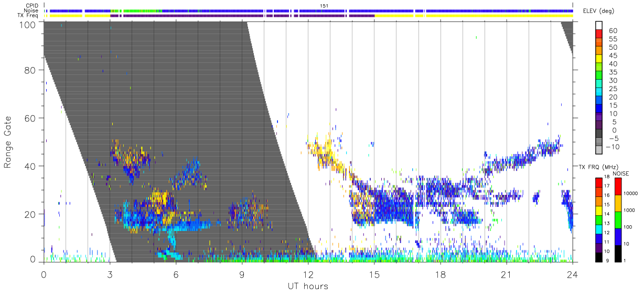This screenshot has height=297, width=644.
Task: Click the NOISE legend label 10000
Action: coord(631,194)
